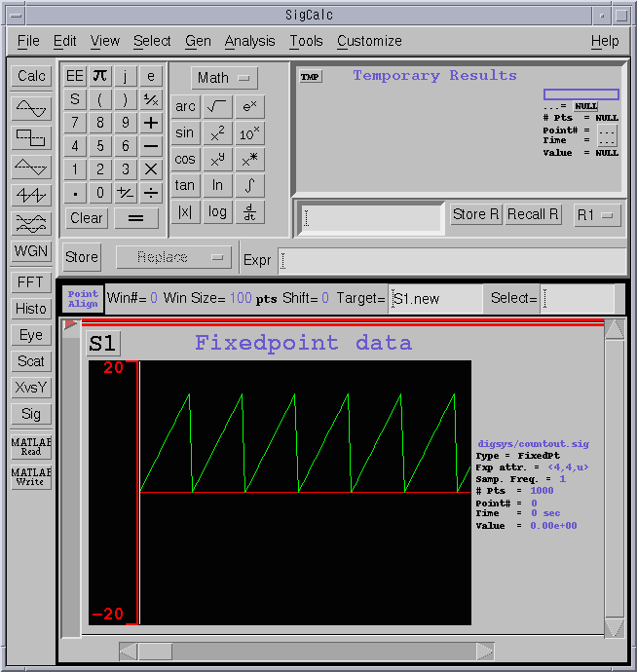Click the square wave generator icon
This screenshot has height=672, width=637.
tap(31, 137)
